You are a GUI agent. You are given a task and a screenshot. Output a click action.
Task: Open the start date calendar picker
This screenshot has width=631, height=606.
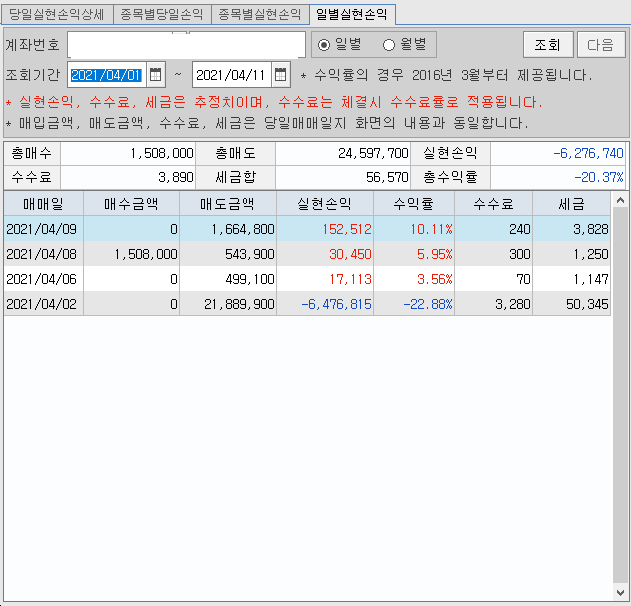pyautogui.click(x=155, y=75)
